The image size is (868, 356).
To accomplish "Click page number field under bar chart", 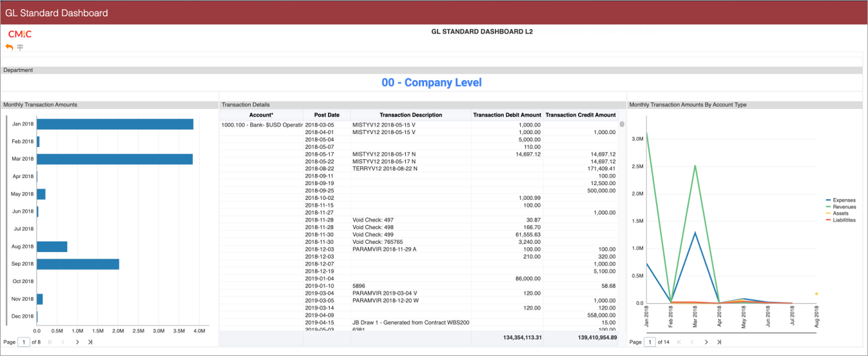I will coord(24,342).
